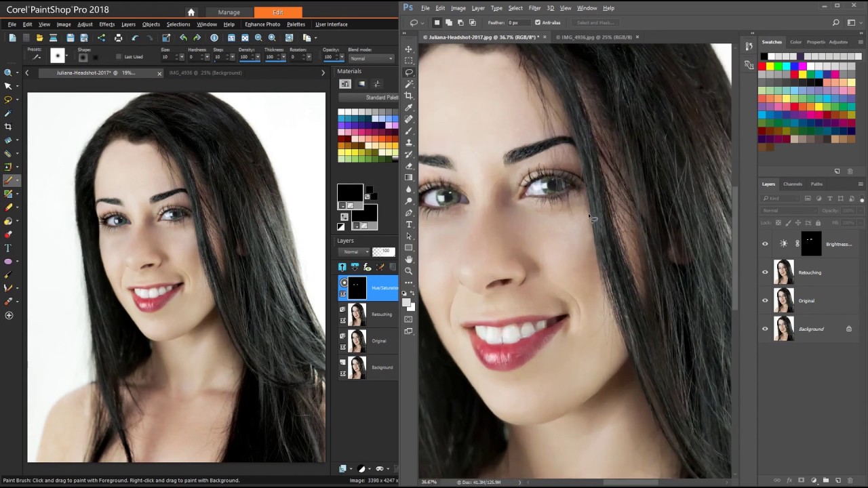Screen dimensions: 868x488
Task: Open the Effects menu in PaintShop Pro
Action: (x=107, y=24)
